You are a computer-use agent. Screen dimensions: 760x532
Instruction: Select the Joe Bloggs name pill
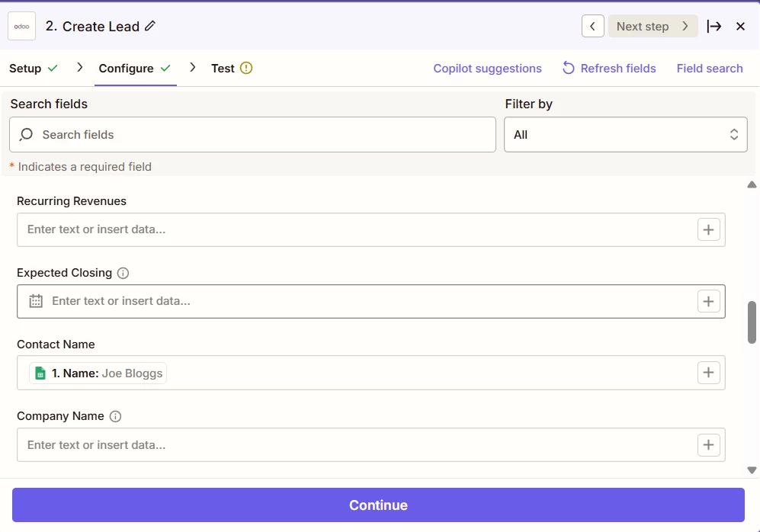(x=98, y=373)
